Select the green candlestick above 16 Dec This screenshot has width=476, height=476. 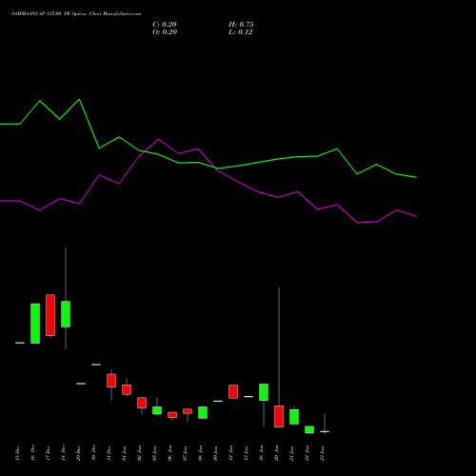[35, 324]
